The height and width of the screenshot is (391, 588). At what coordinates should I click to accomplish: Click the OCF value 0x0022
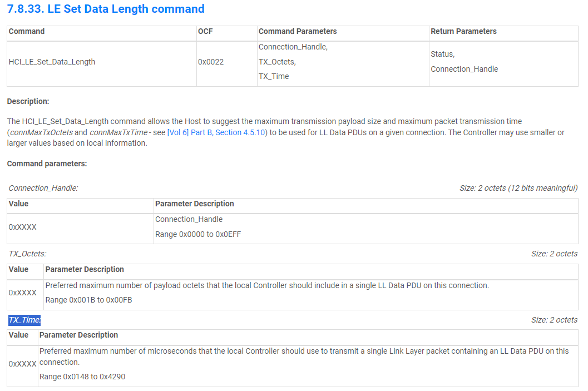point(211,62)
